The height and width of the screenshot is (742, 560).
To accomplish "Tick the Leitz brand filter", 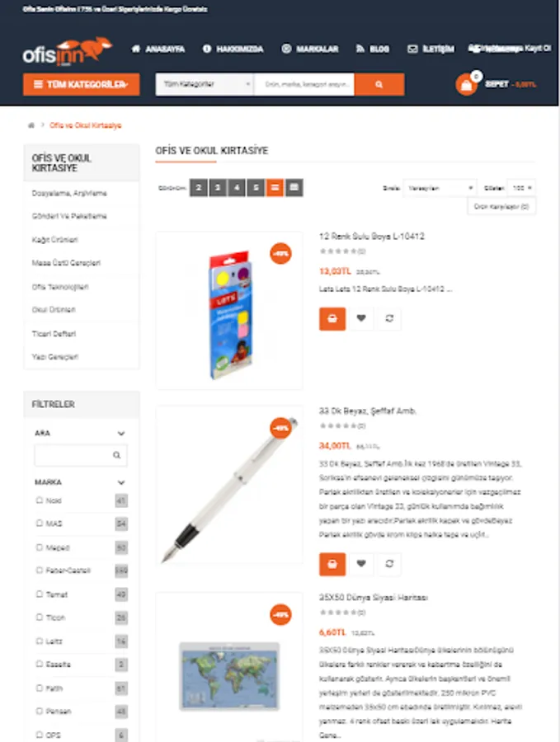I will 40,641.
